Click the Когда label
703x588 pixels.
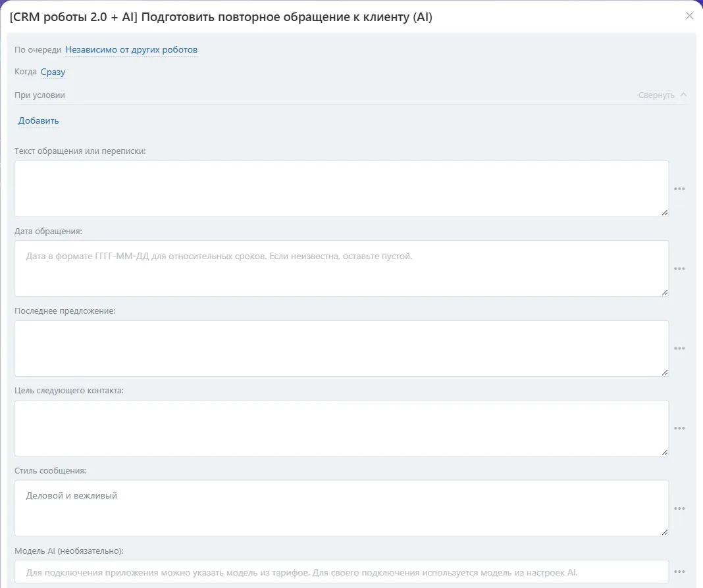(26, 72)
